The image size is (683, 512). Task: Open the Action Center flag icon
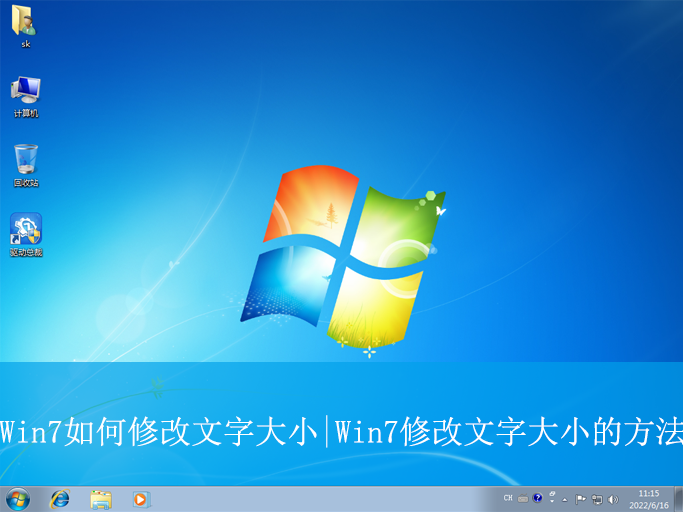click(581, 498)
